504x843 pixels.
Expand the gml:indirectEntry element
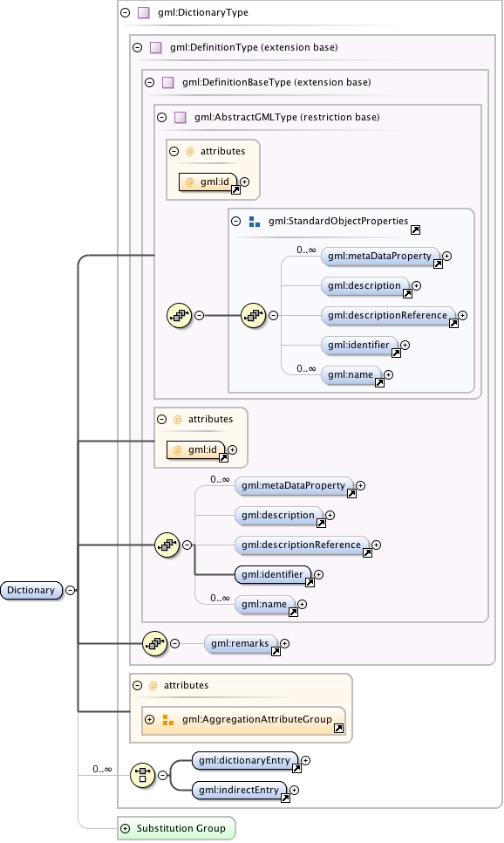point(295,791)
